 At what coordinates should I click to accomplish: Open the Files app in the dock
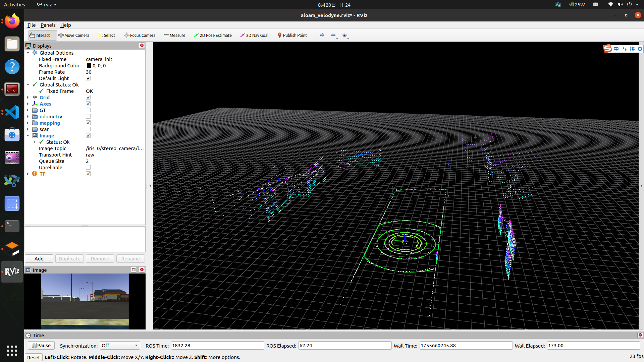tap(12, 44)
